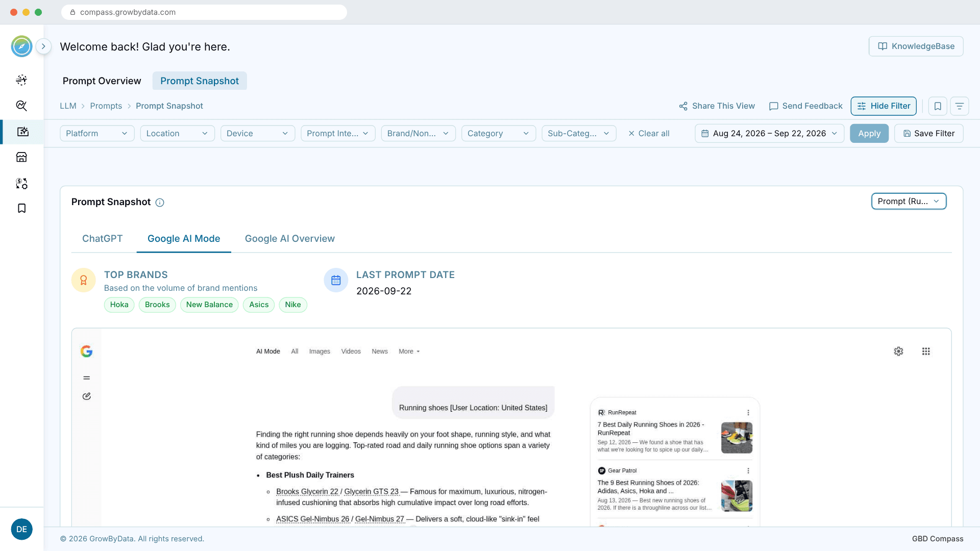Click the Hide Filter button
This screenshot has width=980, height=551.
click(884, 106)
